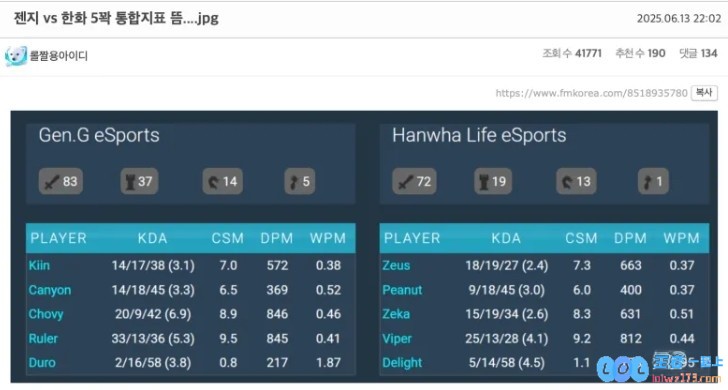Image resolution: width=728 pixels, height=390 pixels.
Task: Click the 조회 수 41771 view count
Action: coord(572,53)
